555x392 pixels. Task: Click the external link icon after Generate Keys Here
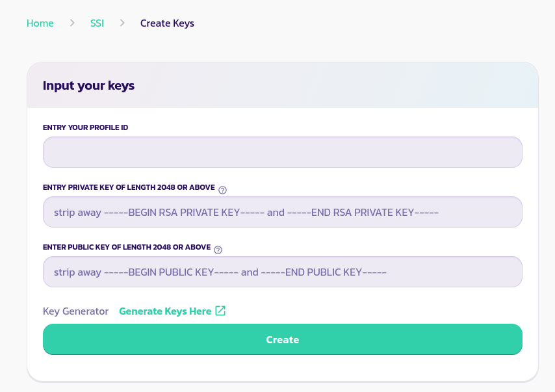(x=220, y=311)
